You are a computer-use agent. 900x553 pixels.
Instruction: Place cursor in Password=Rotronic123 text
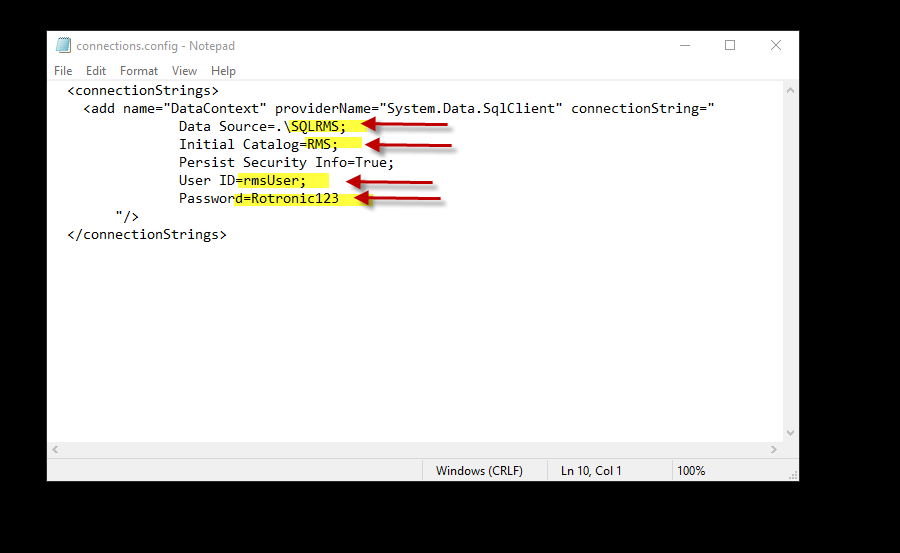[258, 199]
